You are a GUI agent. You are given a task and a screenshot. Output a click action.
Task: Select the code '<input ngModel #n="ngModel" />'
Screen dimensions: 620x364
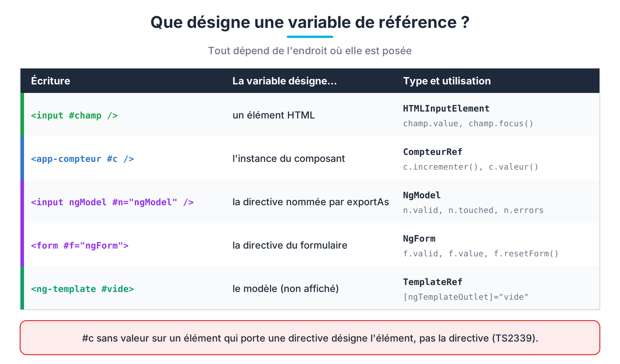[112, 202]
